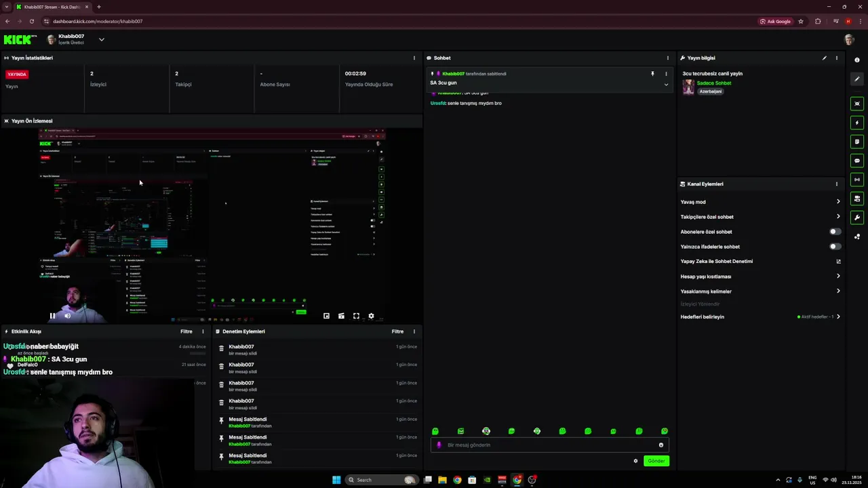Click the Ask Google button

776,21
